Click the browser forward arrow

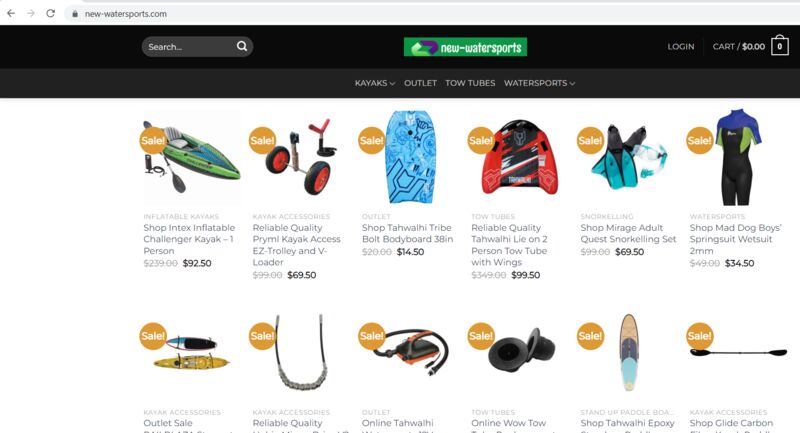31,13
